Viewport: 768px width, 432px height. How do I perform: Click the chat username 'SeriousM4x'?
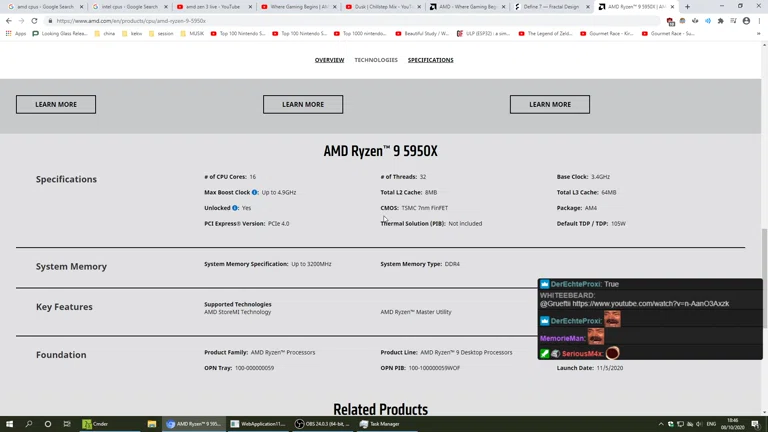click(582, 354)
